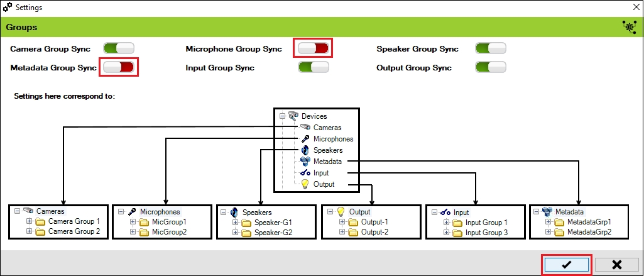The height and width of the screenshot is (276, 644).
Task: Click the Input icon in Devices tree
Action: pos(305,173)
